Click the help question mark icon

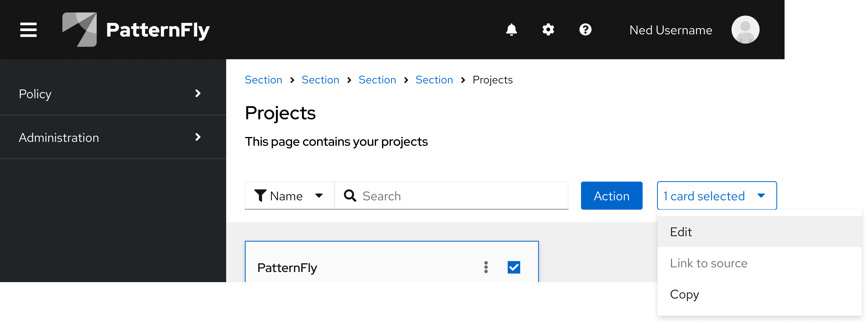pyautogui.click(x=585, y=30)
